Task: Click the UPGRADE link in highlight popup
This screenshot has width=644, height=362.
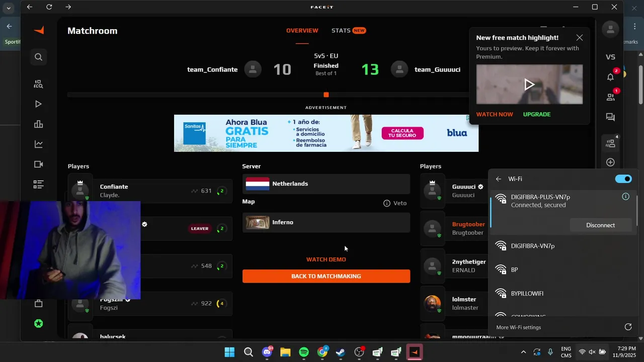Action: click(537, 114)
